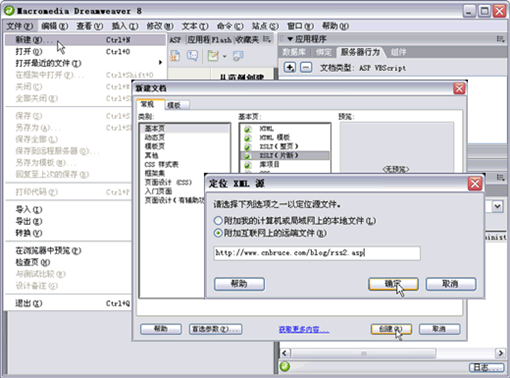The width and height of the screenshot is (510, 378).
Task: Open the application panel options menu icon
Action: point(500,39)
